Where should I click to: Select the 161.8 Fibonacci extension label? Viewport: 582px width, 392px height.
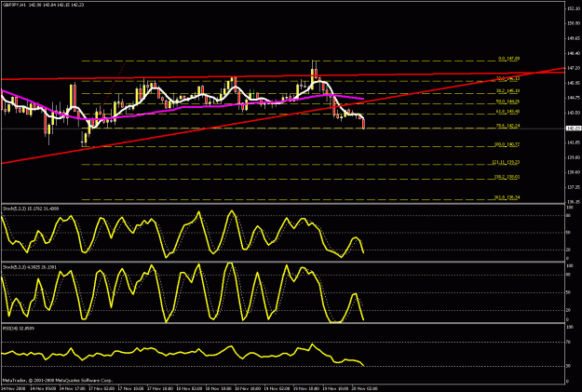[507, 197]
